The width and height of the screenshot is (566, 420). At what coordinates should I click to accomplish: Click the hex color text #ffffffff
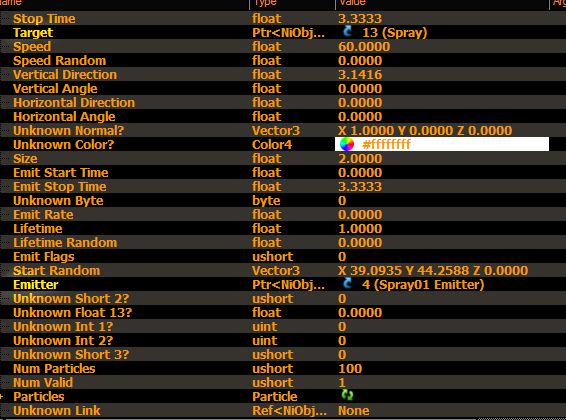pos(386,144)
